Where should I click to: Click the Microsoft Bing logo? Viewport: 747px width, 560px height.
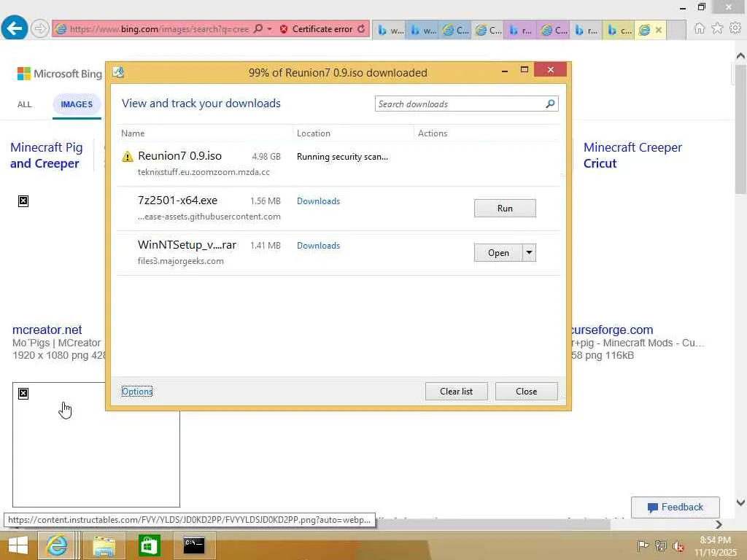coord(60,74)
